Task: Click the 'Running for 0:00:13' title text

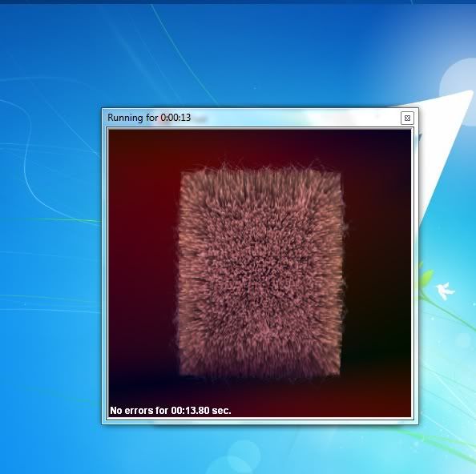Action: (x=149, y=118)
